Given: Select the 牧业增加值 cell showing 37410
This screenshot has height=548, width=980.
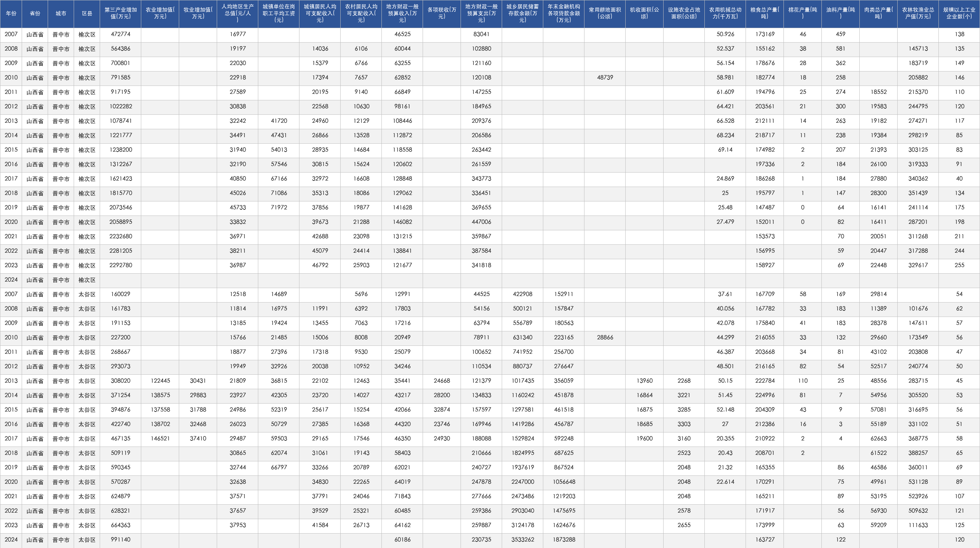Looking at the screenshot, I should click(x=198, y=439).
